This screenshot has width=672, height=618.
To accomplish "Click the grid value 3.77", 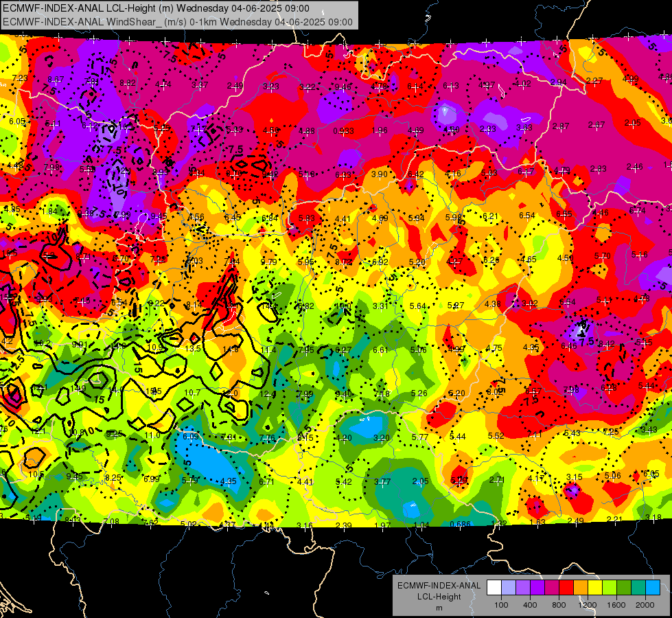I will pos(382,481).
